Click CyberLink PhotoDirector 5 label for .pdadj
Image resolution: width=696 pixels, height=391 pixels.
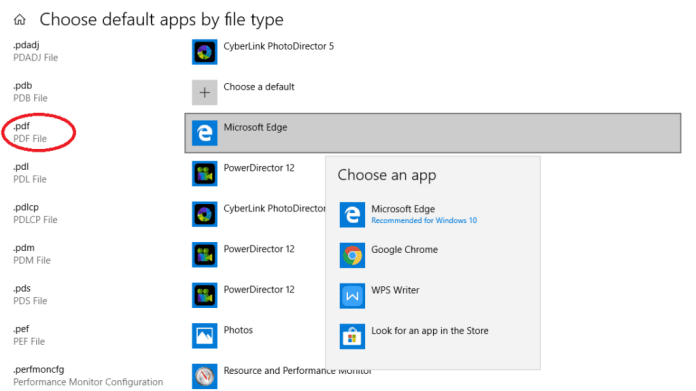(x=278, y=46)
